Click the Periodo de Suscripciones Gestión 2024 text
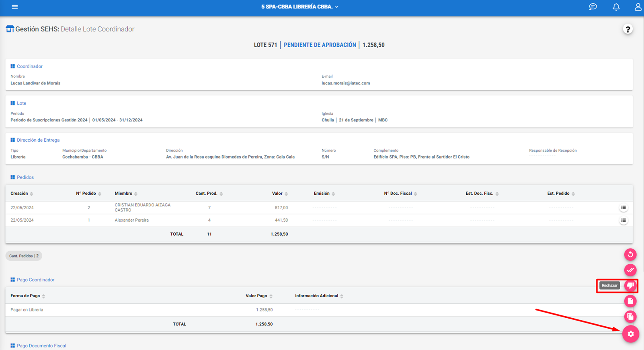 coord(49,120)
